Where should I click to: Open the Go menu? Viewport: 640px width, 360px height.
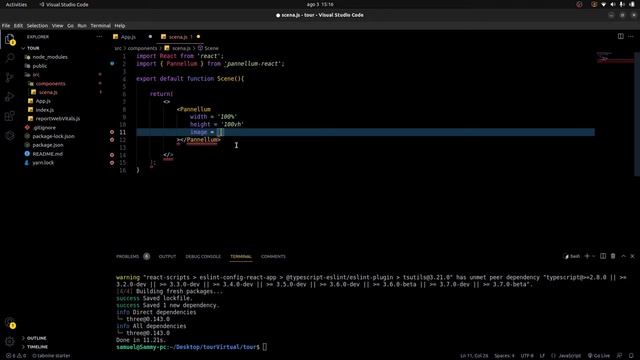tap(70, 25)
